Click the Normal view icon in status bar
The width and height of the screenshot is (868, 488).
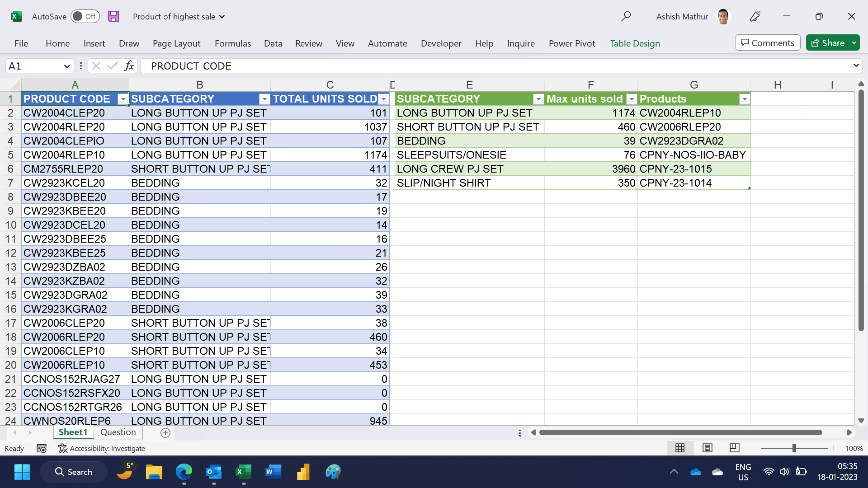pos(679,448)
